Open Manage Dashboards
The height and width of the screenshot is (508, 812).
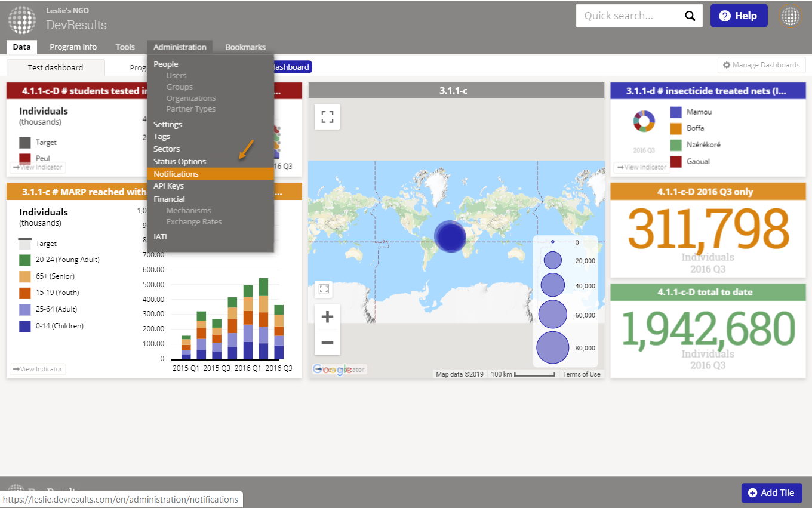[x=761, y=65]
